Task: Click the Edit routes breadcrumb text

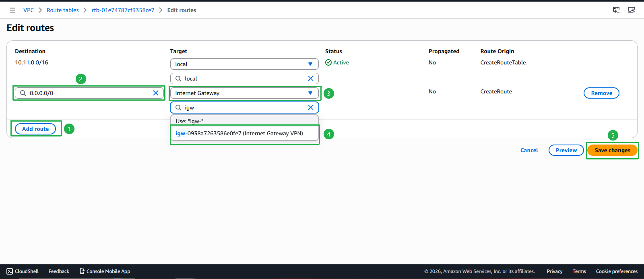Action: [x=182, y=10]
